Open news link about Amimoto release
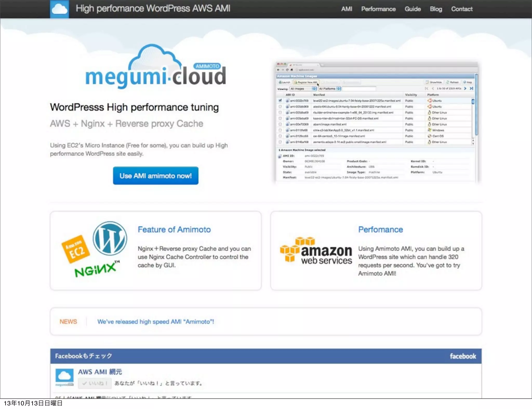Image resolution: width=532 pixels, height=409 pixels. (156, 322)
